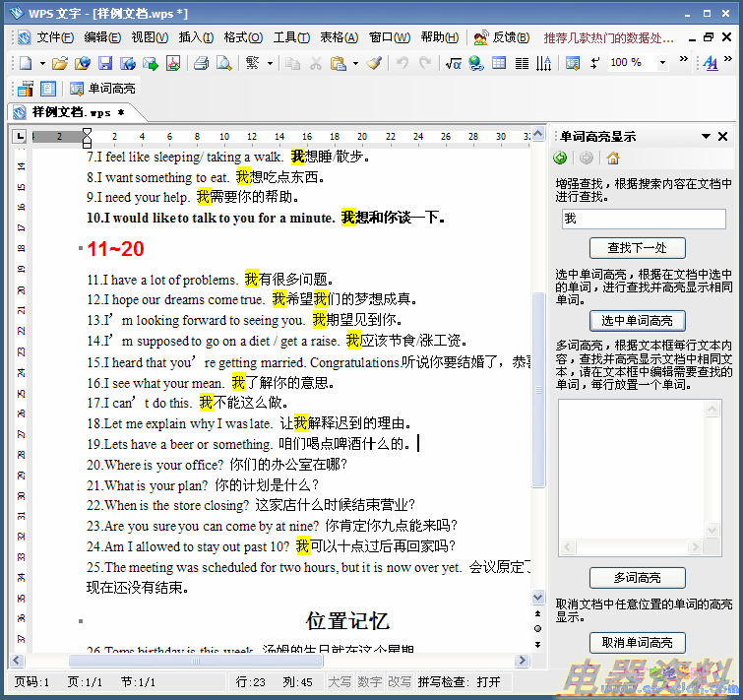Toggle 大写 caps indicator in status bar
The width and height of the screenshot is (743, 700).
(341, 681)
